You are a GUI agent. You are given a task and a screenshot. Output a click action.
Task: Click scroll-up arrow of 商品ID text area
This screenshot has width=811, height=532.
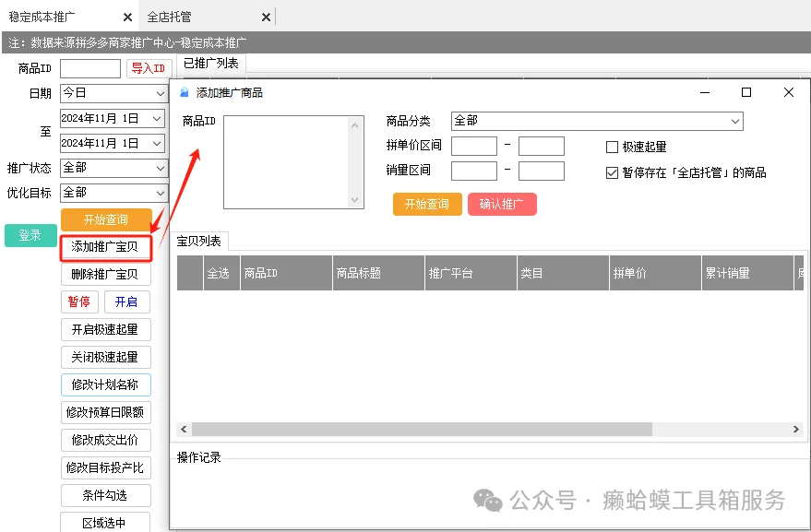tap(354, 125)
